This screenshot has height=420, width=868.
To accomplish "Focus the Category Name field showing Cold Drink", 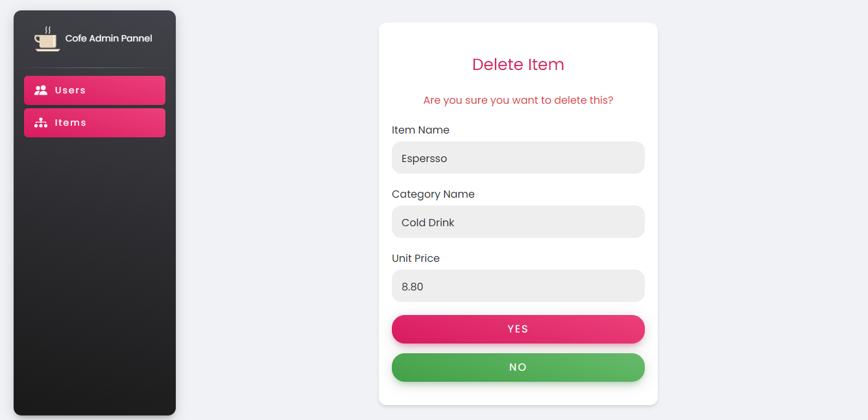I will pos(518,222).
